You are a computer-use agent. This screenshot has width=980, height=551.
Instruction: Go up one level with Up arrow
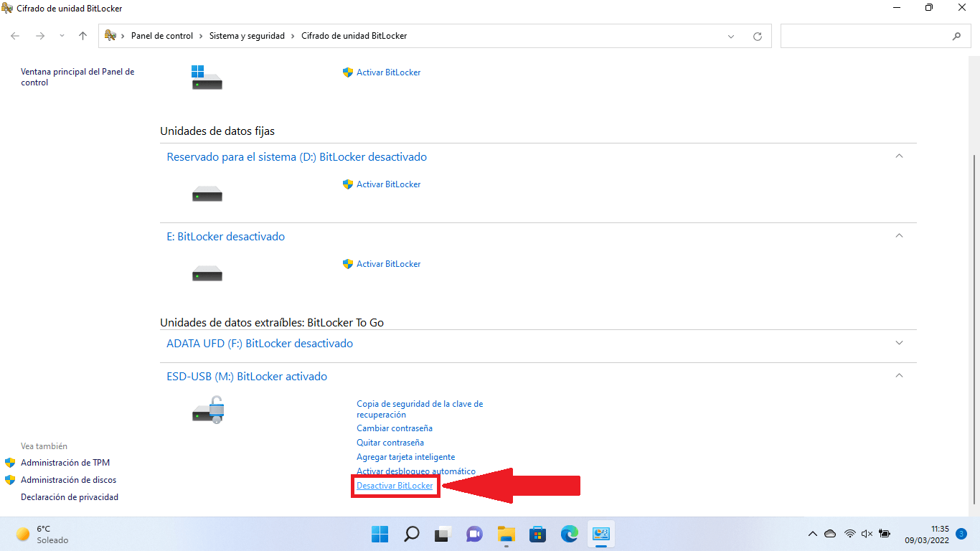83,36
